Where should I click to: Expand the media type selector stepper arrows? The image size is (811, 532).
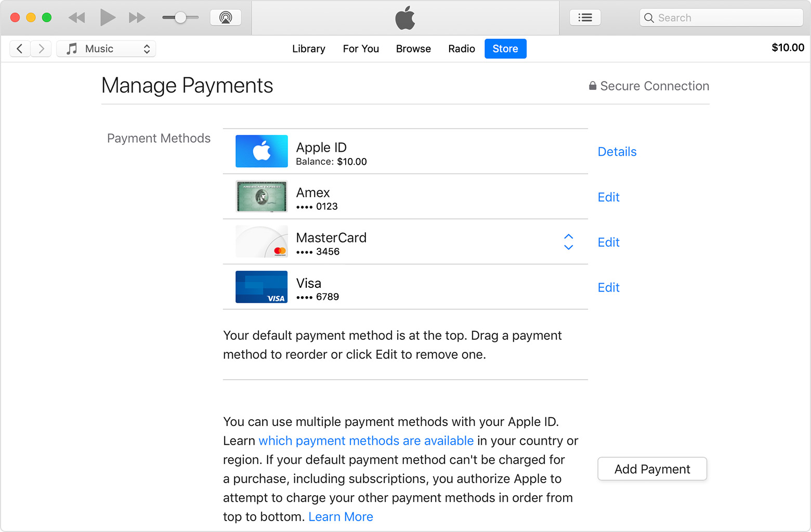147,48
